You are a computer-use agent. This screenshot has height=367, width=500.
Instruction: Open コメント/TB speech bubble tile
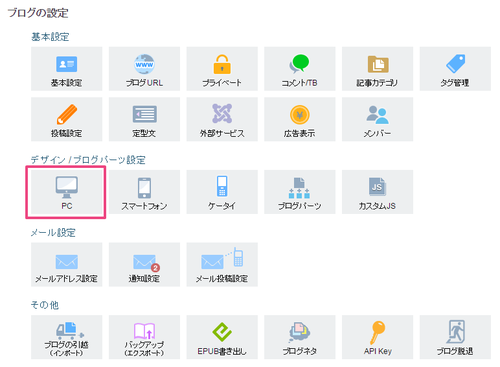[x=300, y=69]
